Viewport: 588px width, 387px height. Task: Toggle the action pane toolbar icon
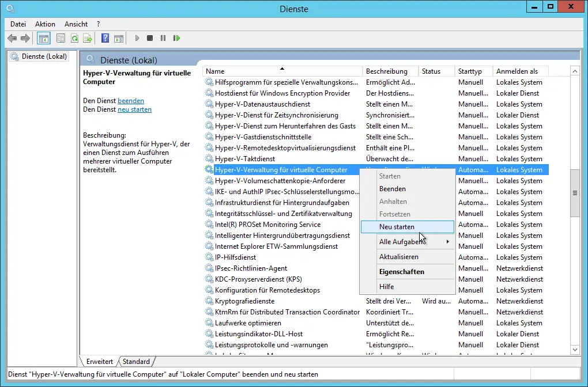click(x=119, y=38)
